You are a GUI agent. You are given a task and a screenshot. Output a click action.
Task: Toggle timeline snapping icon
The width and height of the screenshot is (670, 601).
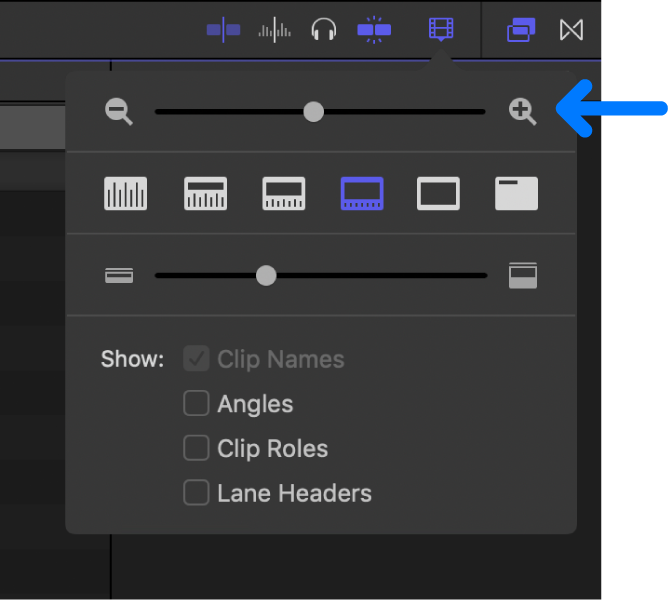tap(374, 30)
